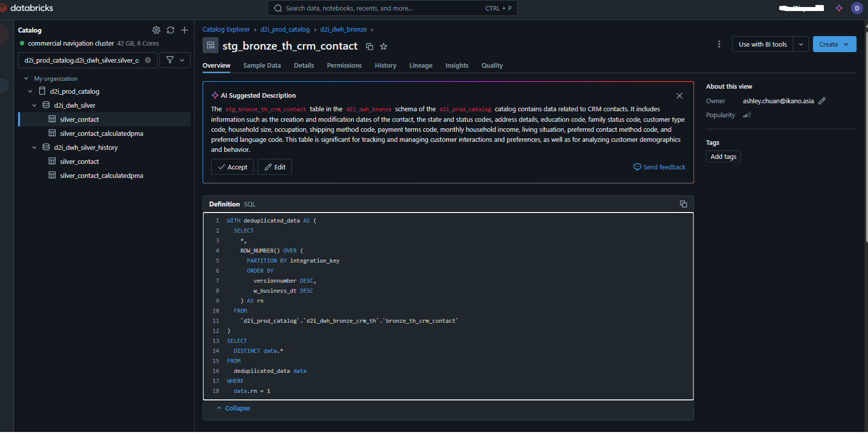This screenshot has height=434, width=868.
Task: Open Catalog settings gear icon
Action: (x=156, y=30)
